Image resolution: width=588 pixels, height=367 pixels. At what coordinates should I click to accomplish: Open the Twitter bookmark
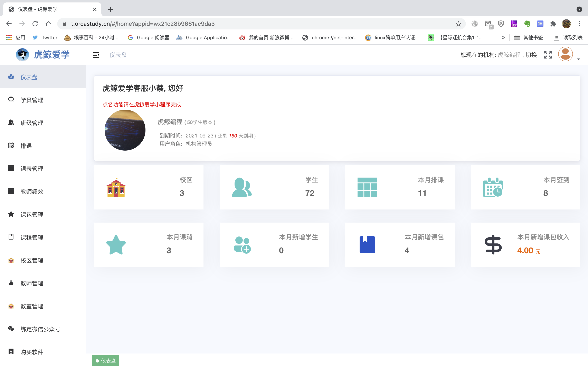45,37
